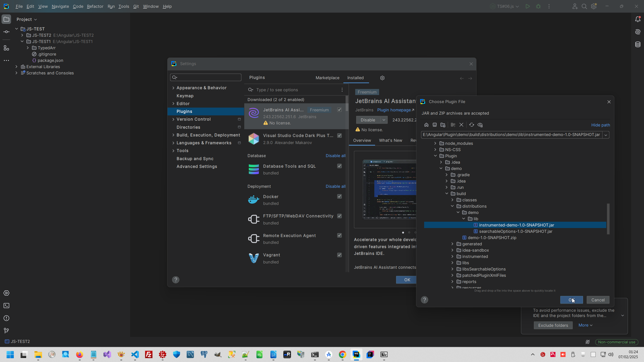This screenshot has width=644, height=362.
Task: Open the Terminal tool window in left sidebar
Action: 7,306
